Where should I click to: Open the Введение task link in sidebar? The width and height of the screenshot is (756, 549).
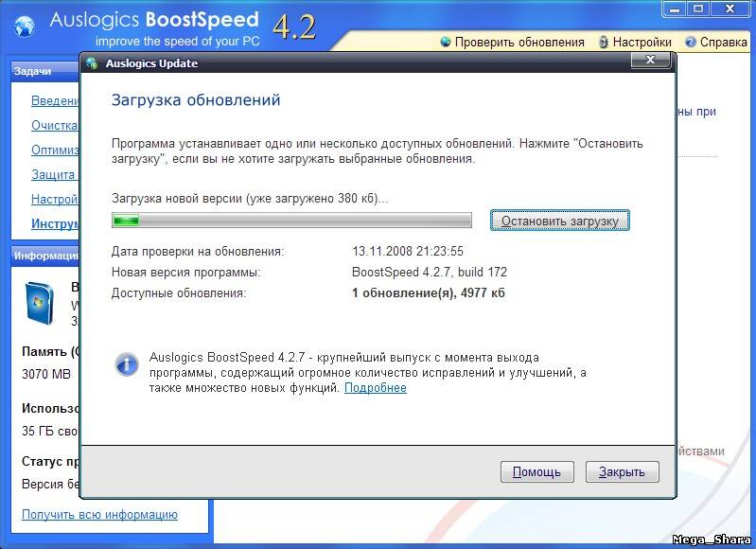tap(55, 101)
